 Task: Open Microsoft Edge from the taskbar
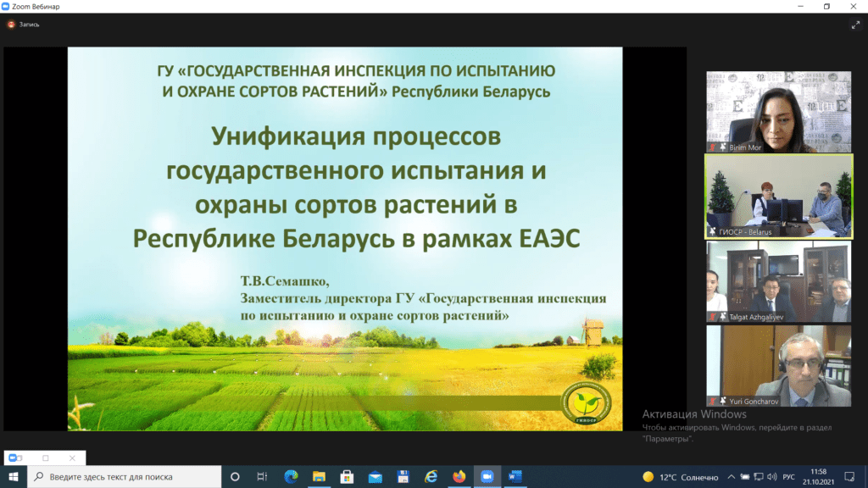[x=291, y=476]
